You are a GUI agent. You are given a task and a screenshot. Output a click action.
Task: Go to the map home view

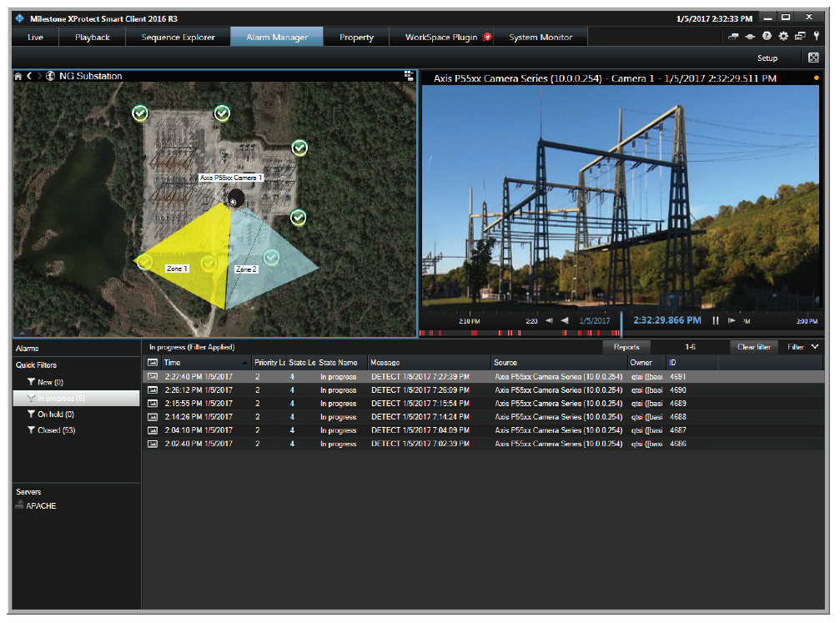click(18, 76)
